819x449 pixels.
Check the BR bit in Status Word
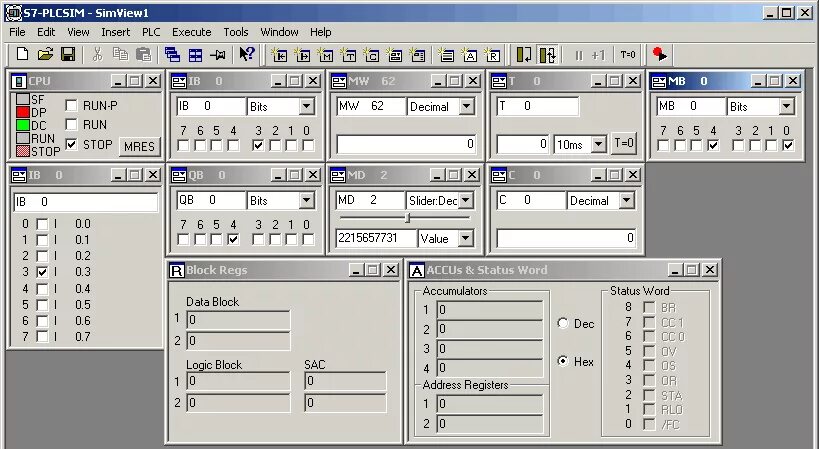coord(649,308)
